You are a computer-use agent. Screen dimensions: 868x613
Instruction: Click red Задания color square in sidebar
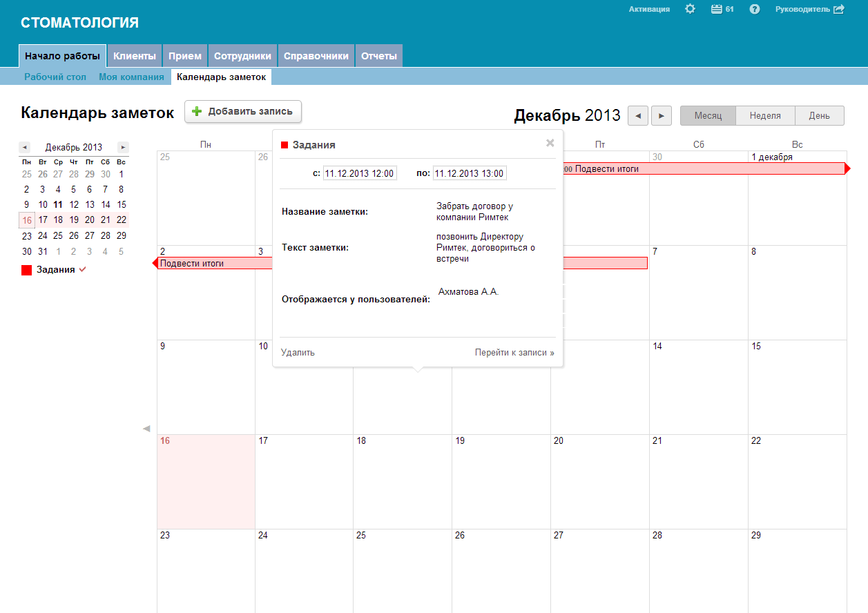click(x=27, y=270)
